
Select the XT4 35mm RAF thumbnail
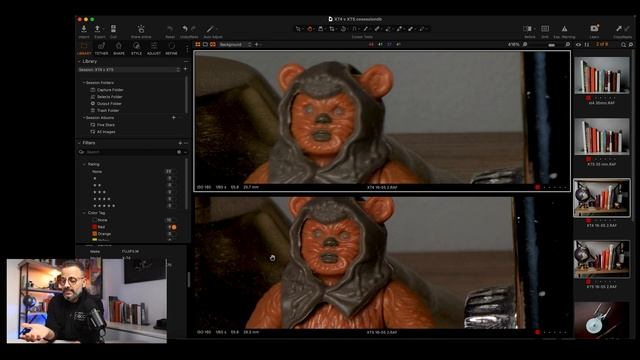(x=602, y=76)
